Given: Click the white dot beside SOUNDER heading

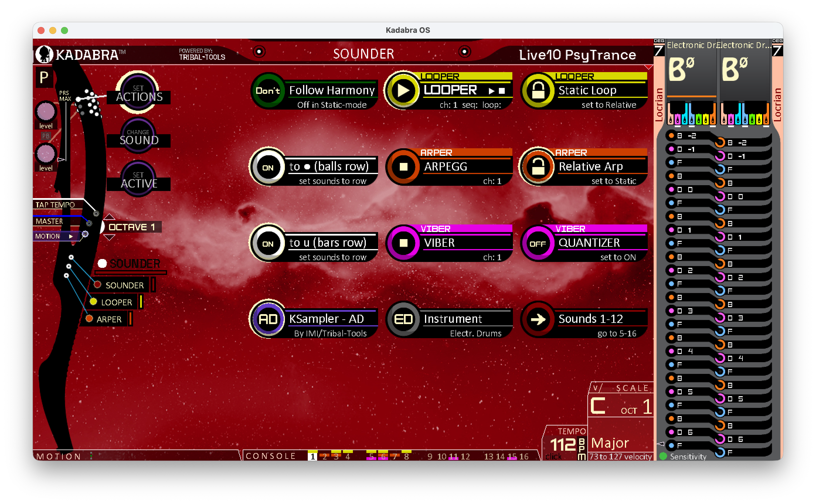Looking at the screenshot, I should point(102,264).
